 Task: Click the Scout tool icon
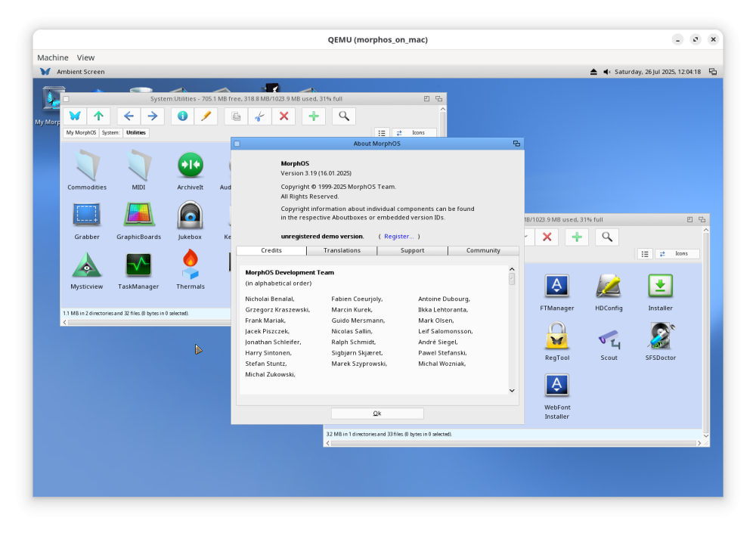pyautogui.click(x=609, y=336)
